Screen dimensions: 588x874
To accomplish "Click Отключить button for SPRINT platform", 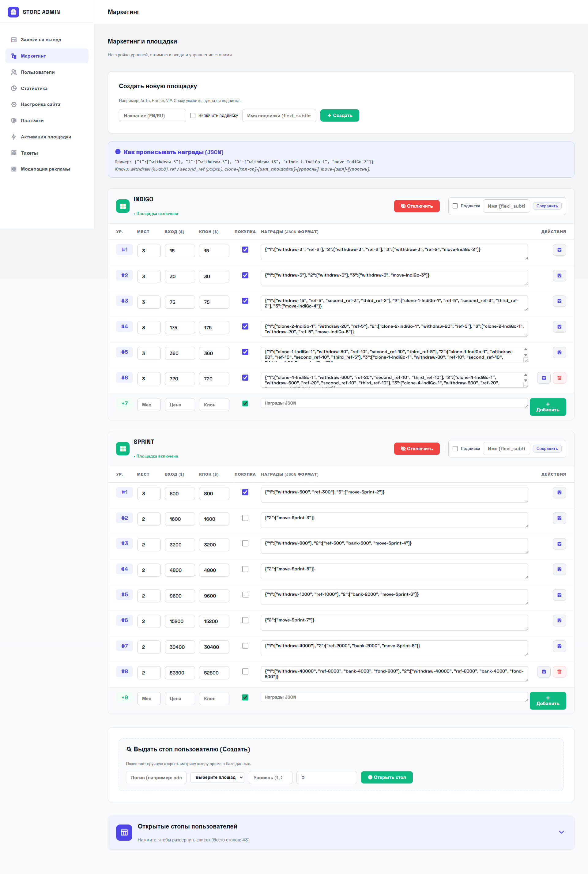I will (416, 448).
